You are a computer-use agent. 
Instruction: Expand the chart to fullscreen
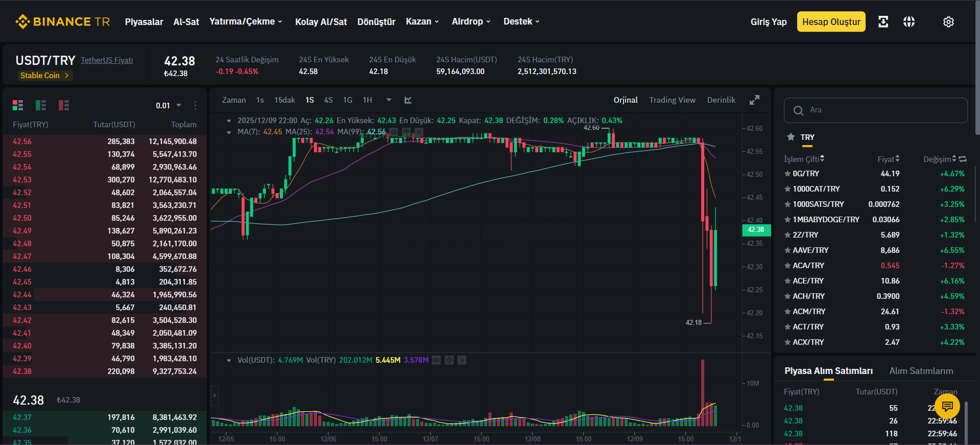coord(754,100)
